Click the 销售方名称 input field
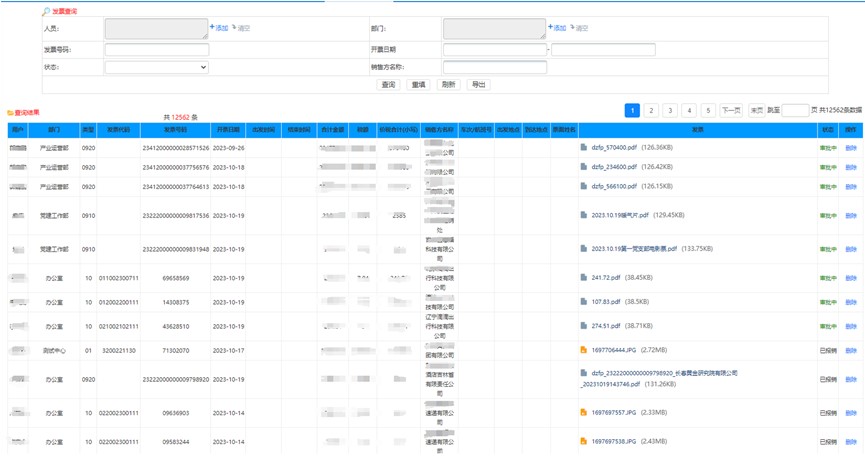 [x=494, y=67]
